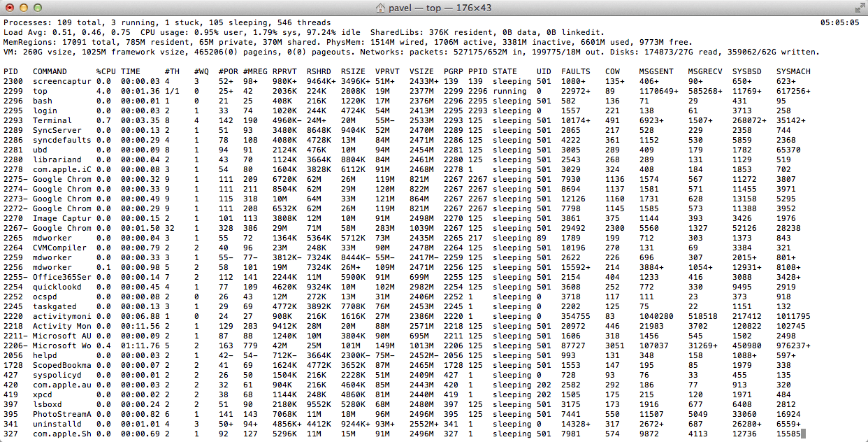Select the xpcd process name
This screenshot has height=442, width=868.
(x=42, y=394)
